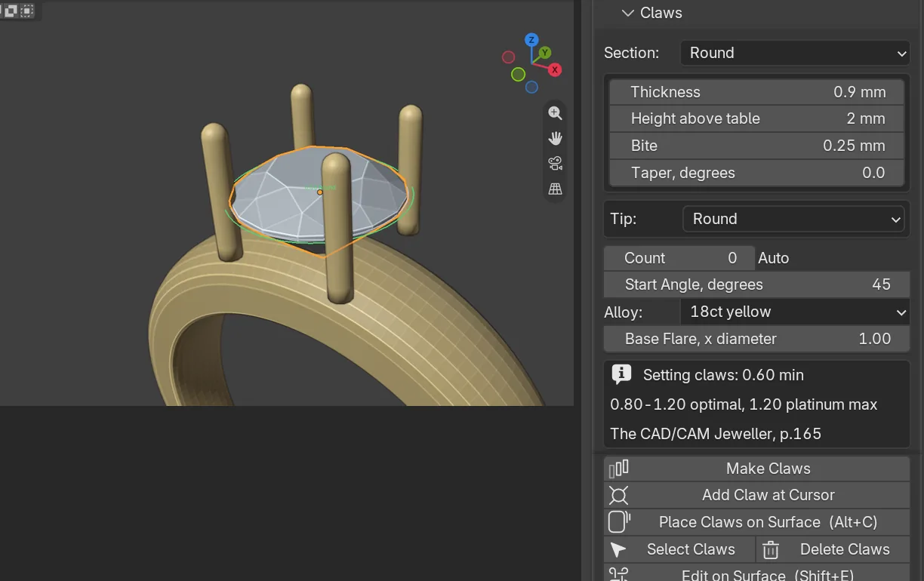Click the Base Flare, x diameter field
Screen dimensions: 924x581
(756, 339)
